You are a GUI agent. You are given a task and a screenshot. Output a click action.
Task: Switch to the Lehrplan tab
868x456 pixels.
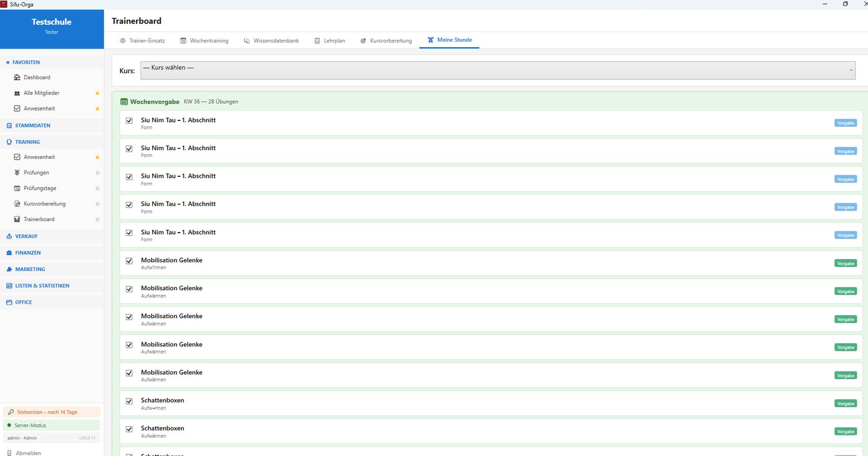coord(329,41)
